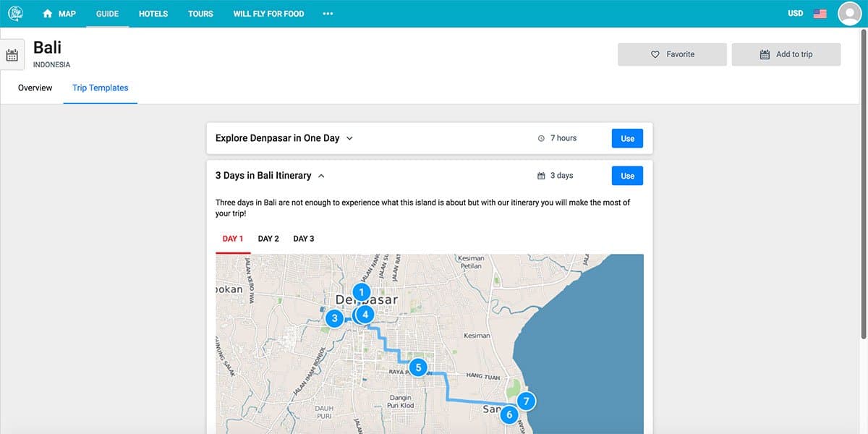Select the GUIDE menu item
This screenshot has width=868, height=434.
tap(107, 14)
